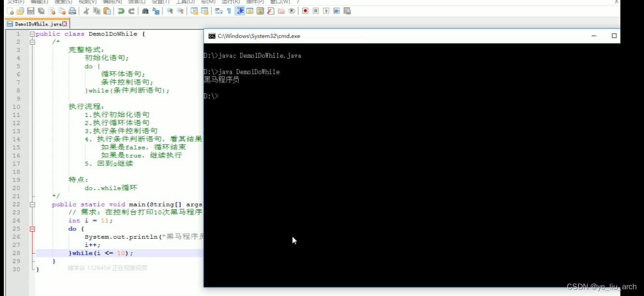
Task: Click the Zoom Out magnifier icon
Action: [x=180, y=11]
